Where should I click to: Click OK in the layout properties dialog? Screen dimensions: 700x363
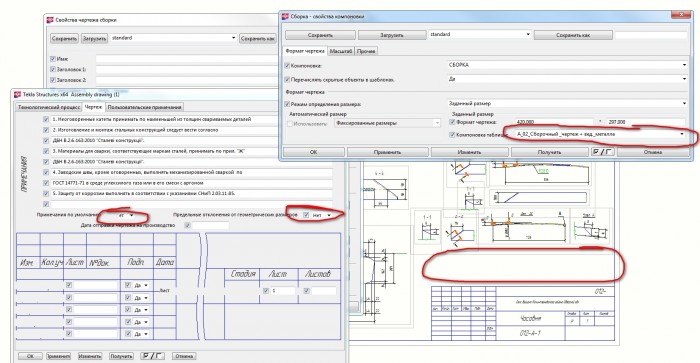coord(313,152)
